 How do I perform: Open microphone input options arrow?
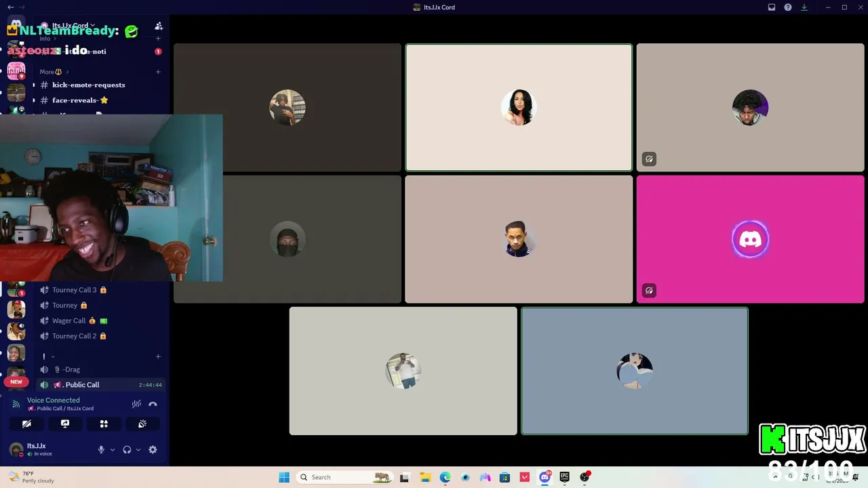point(113,449)
